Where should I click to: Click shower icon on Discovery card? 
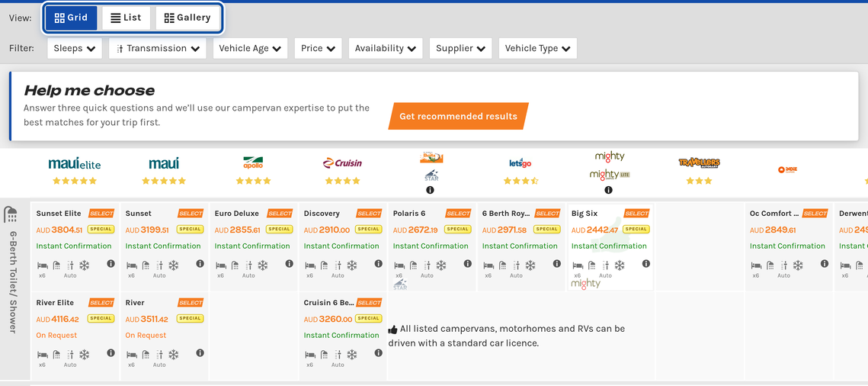(x=325, y=265)
